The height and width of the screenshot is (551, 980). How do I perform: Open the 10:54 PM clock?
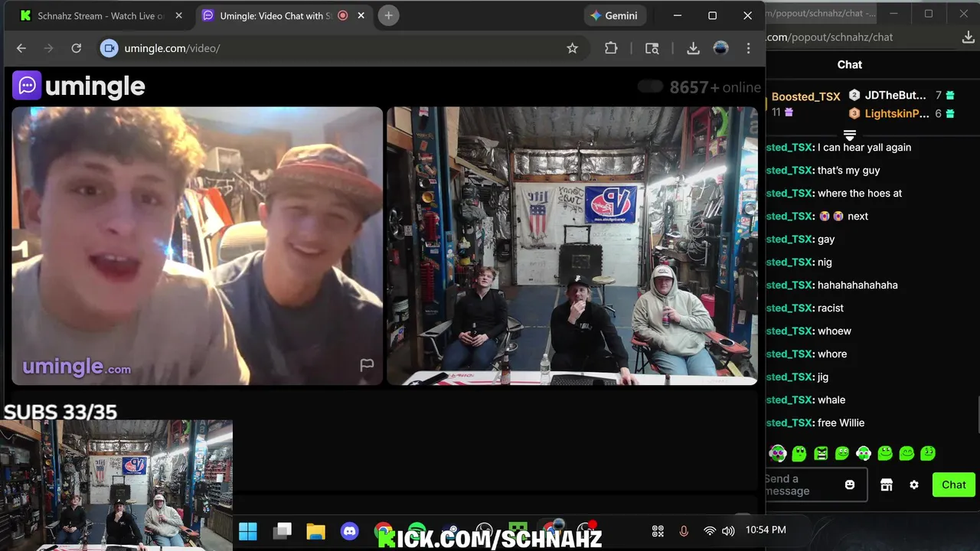click(766, 530)
